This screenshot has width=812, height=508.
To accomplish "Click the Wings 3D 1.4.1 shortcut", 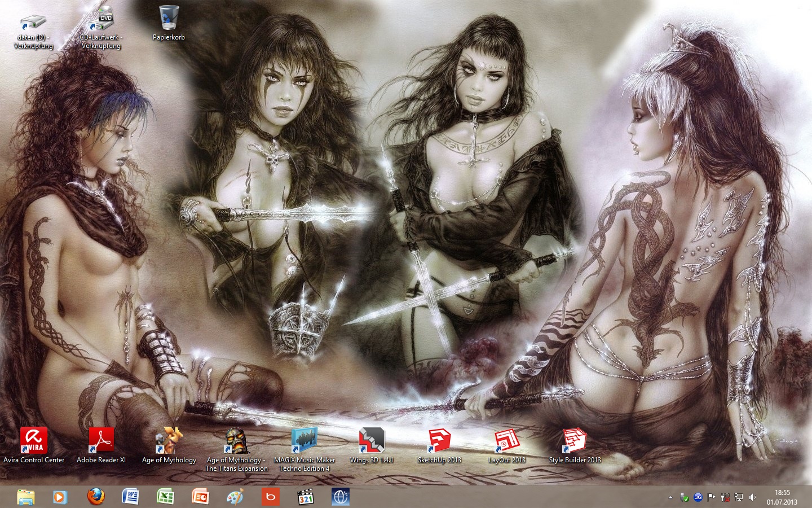I will point(372,441).
